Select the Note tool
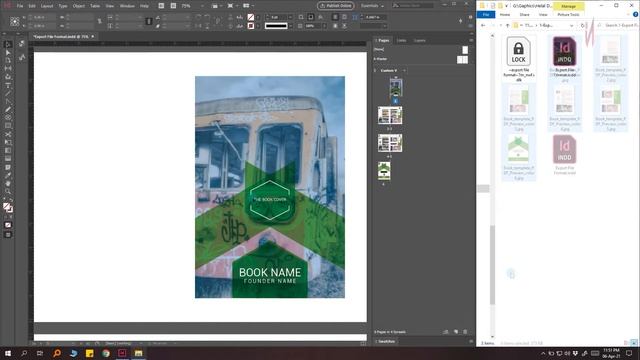This screenshot has height=360, width=640. coord(8,167)
